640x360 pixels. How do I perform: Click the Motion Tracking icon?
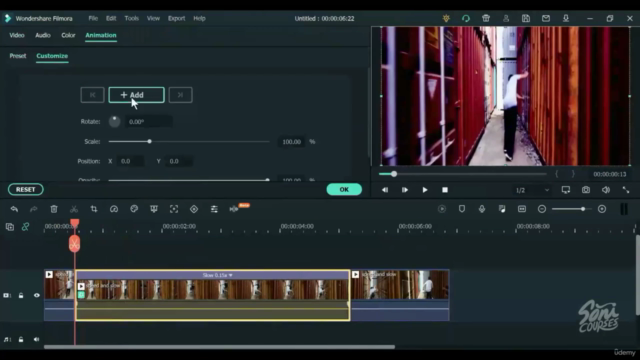[x=174, y=209]
